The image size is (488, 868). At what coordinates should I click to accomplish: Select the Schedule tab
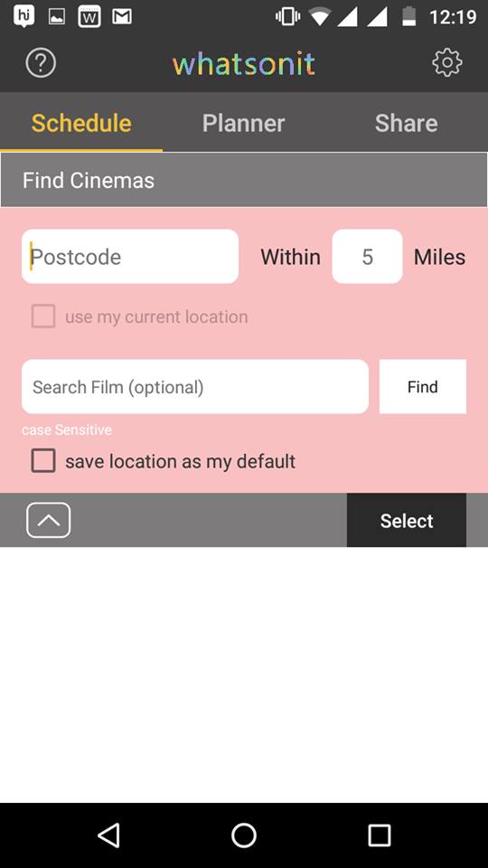[x=81, y=123]
